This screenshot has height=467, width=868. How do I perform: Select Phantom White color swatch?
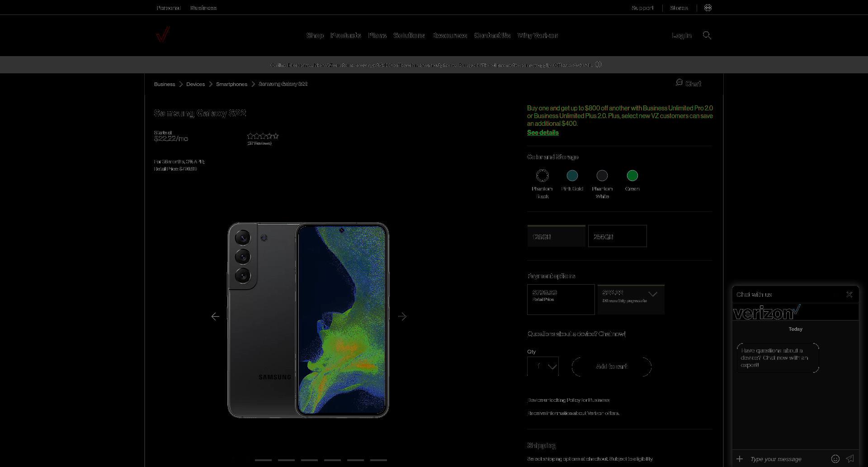point(602,176)
